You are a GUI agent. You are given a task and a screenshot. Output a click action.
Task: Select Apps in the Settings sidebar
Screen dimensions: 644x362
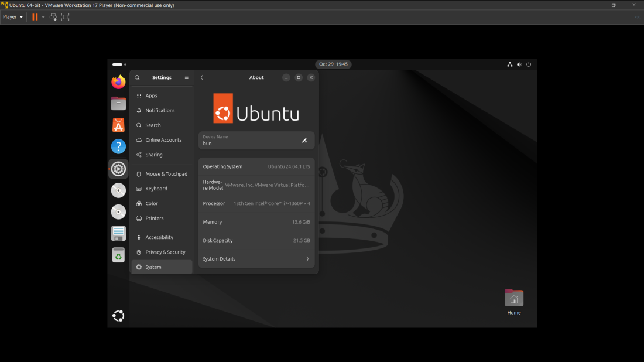tap(162, 95)
